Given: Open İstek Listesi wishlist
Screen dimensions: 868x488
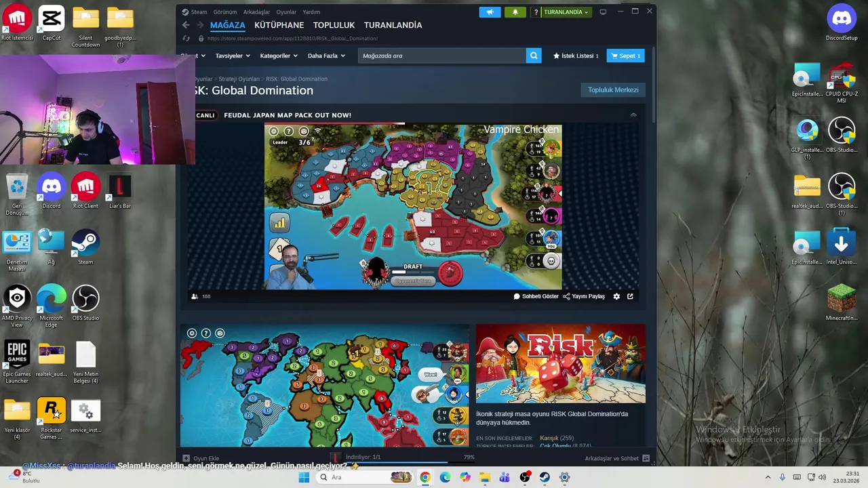Looking at the screenshot, I should [x=576, y=56].
